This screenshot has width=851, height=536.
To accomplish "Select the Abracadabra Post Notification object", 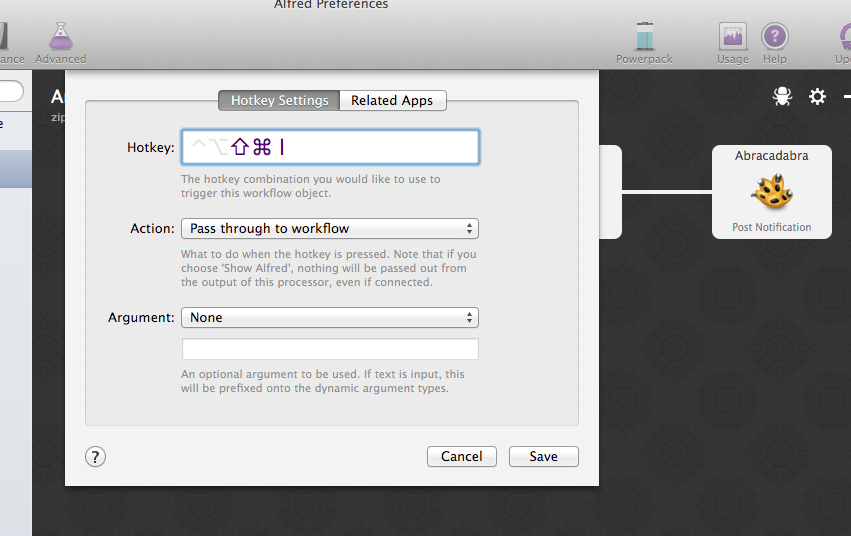I will click(772, 192).
